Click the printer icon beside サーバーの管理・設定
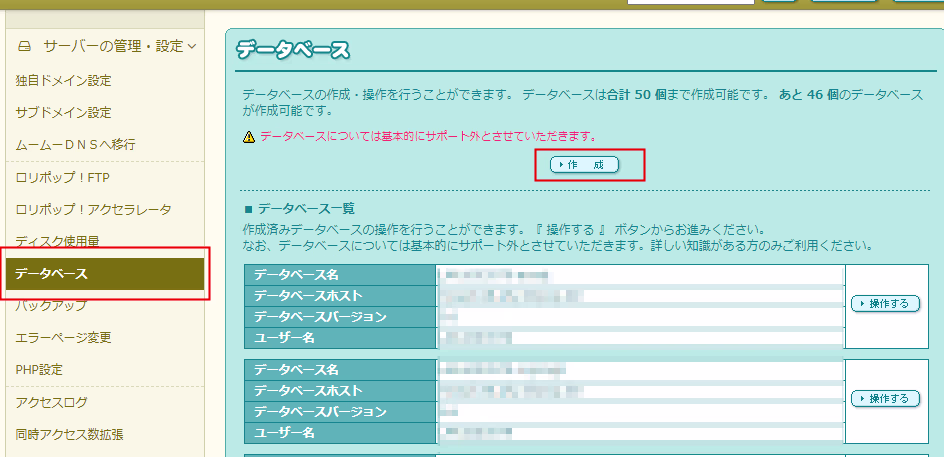The width and height of the screenshot is (944, 457). click(x=24, y=46)
